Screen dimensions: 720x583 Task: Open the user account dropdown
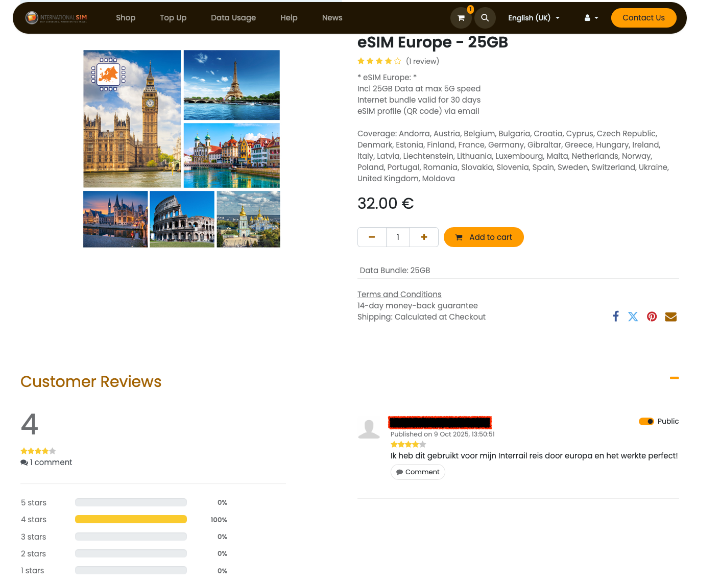[591, 18]
